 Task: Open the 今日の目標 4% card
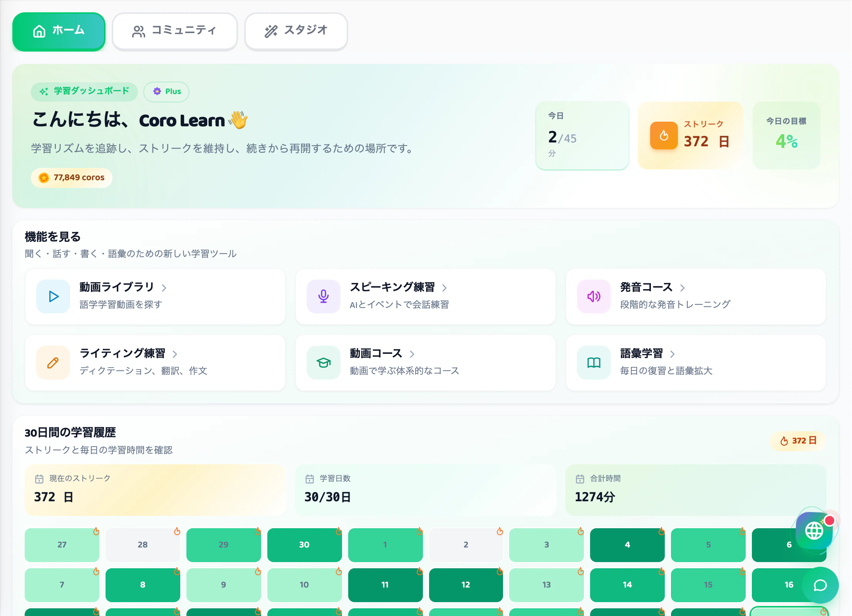point(787,136)
